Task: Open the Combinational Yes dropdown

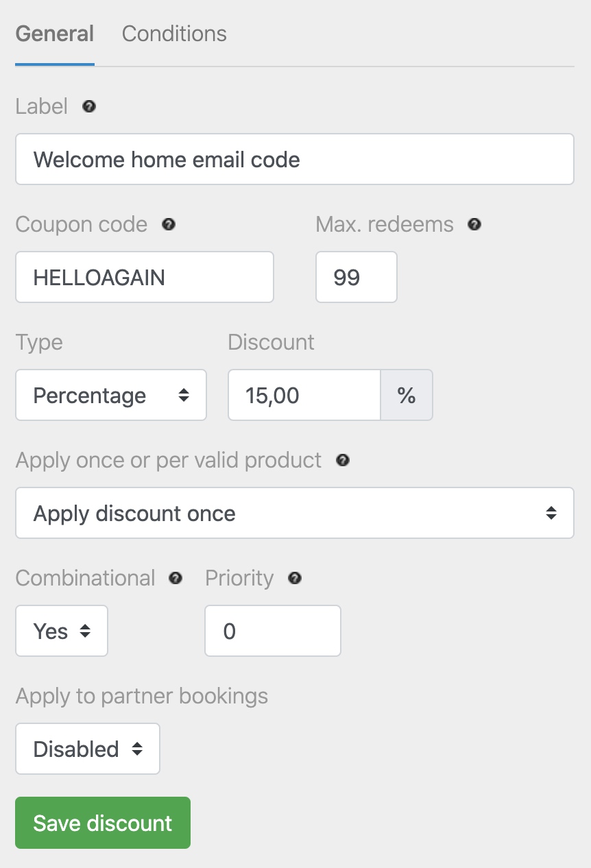Action: coord(62,631)
